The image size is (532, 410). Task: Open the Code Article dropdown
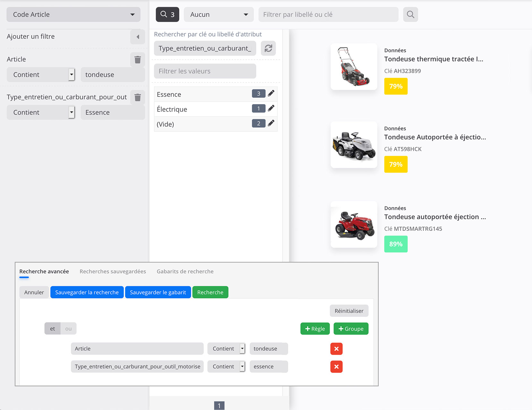[x=73, y=14]
